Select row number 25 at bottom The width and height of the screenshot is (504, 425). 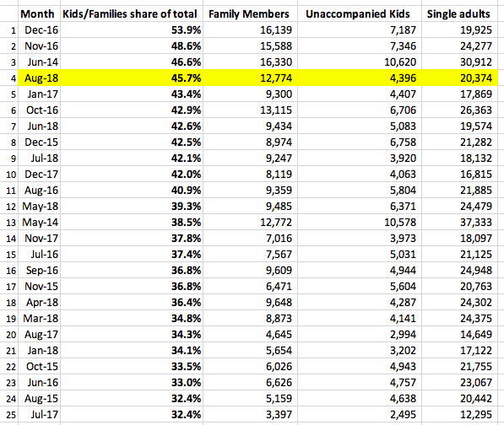pyautogui.click(x=11, y=415)
